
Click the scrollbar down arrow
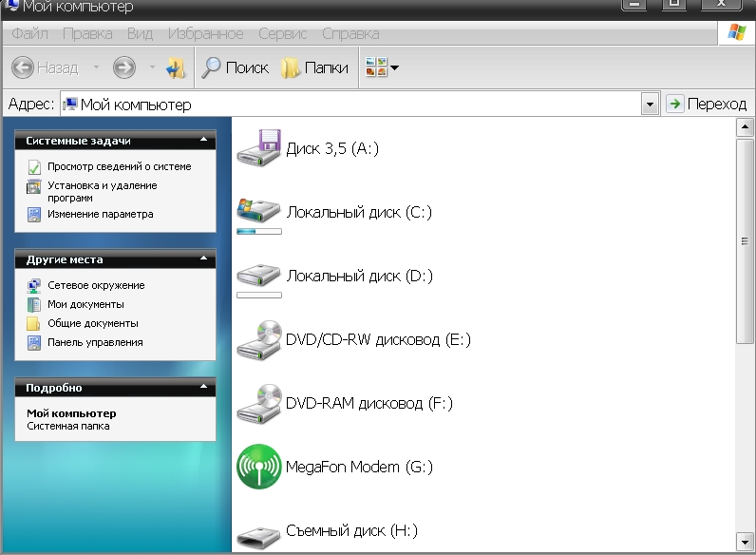745,541
